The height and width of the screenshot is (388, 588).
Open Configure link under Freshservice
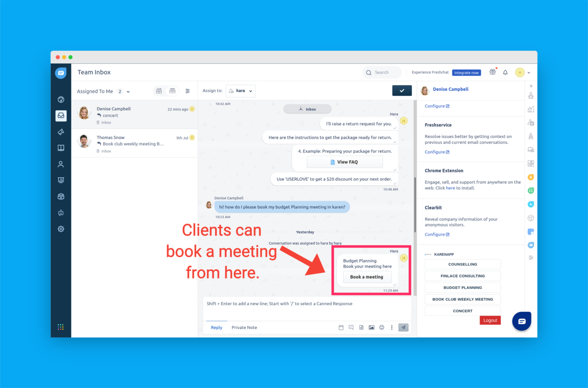pos(437,152)
